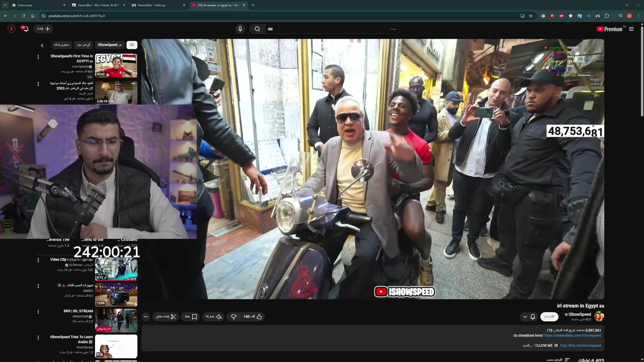Switch to 'HaramBlur - Blur Haram & NSFW' tab
Viewport: 644px width, 362px height.
coord(99,5)
